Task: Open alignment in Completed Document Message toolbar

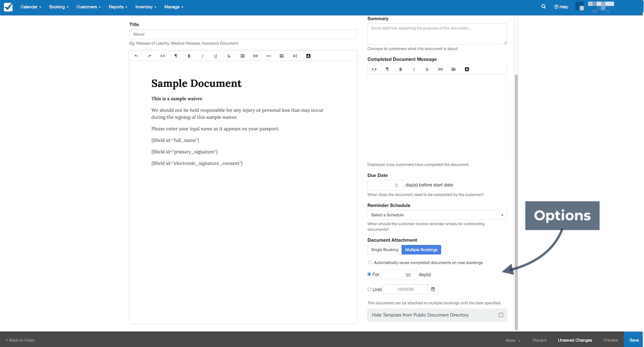Action: [454, 69]
